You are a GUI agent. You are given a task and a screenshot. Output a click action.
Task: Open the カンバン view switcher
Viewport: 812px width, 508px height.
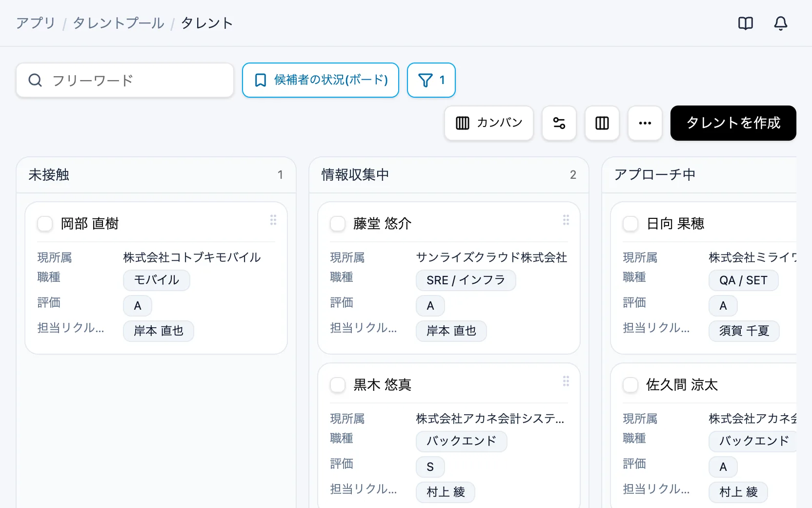point(489,123)
